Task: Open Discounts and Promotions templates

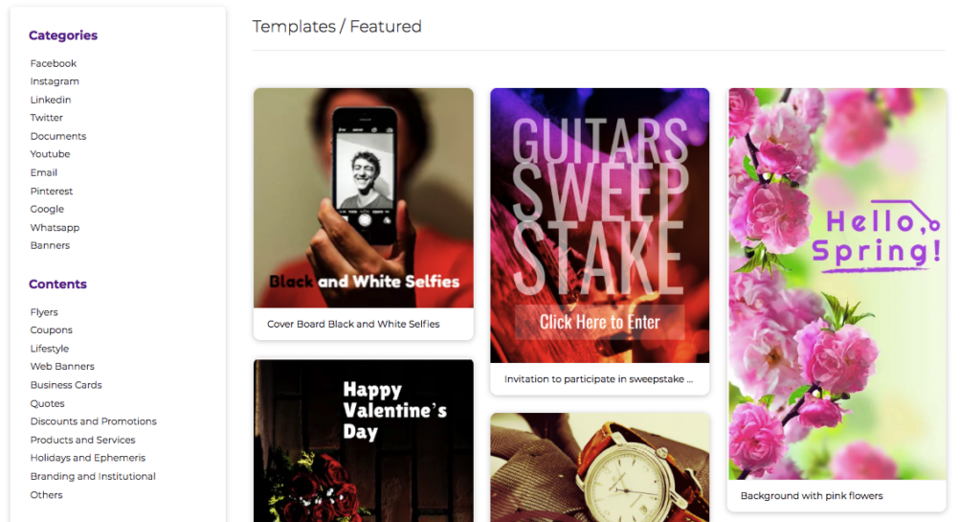Action: [93, 421]
